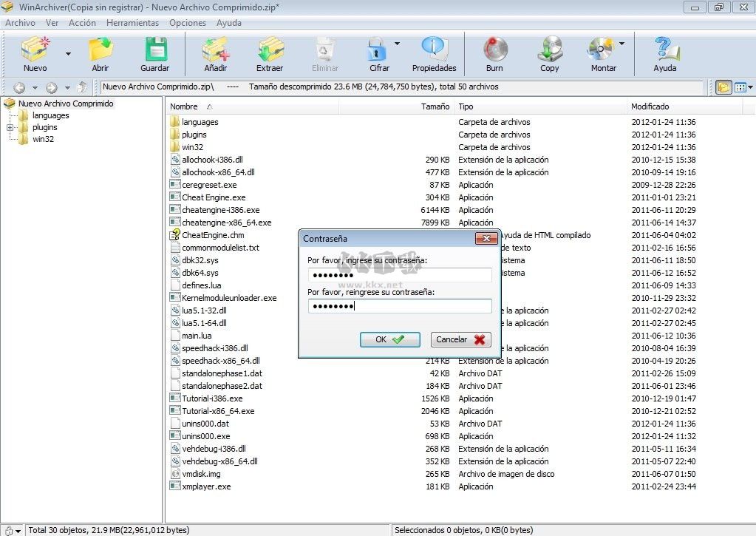This screenshot has height=536, width=756.
Task: Extract files using Extraer icon
Action: [270, 50]
